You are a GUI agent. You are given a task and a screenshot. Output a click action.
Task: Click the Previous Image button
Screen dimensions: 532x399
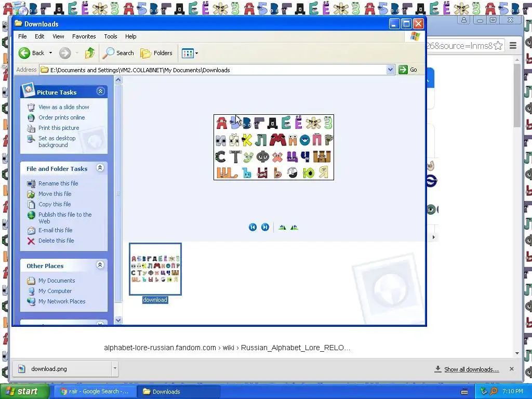(x=252, y=228)
